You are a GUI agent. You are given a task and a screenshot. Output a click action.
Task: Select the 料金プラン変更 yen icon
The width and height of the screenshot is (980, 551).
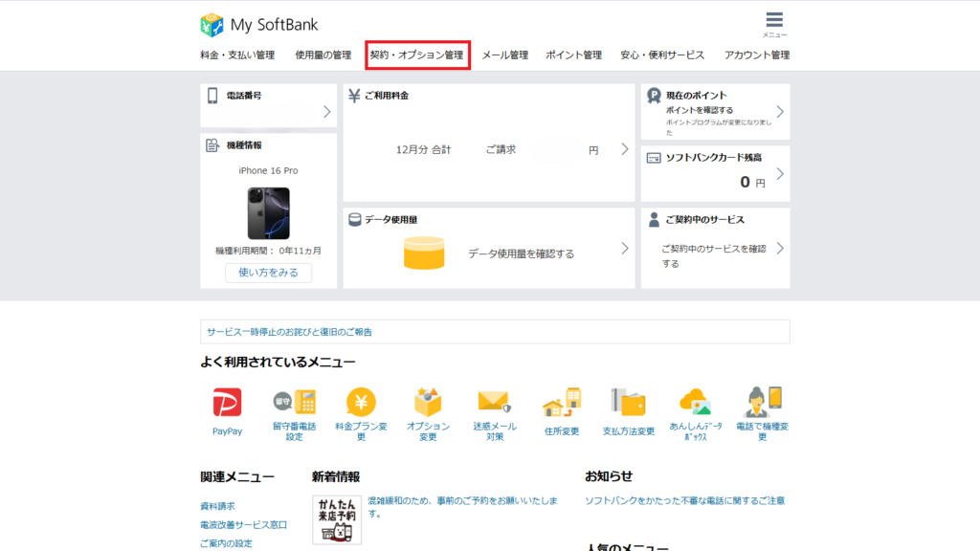point(361,402)
